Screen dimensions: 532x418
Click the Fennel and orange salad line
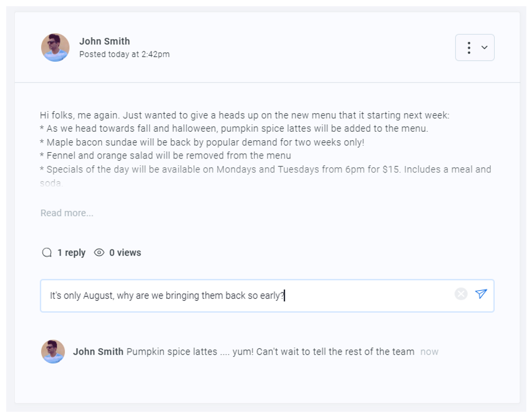tap(166, 156)
